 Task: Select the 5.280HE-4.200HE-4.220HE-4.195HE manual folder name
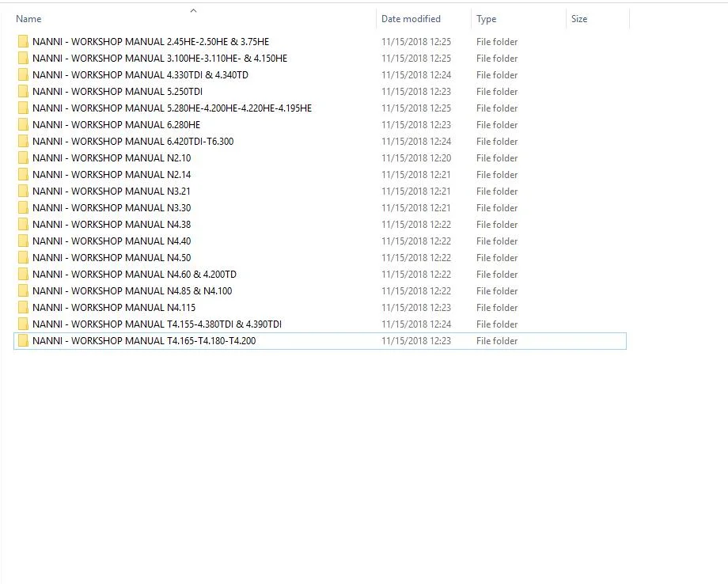point(172,108)
